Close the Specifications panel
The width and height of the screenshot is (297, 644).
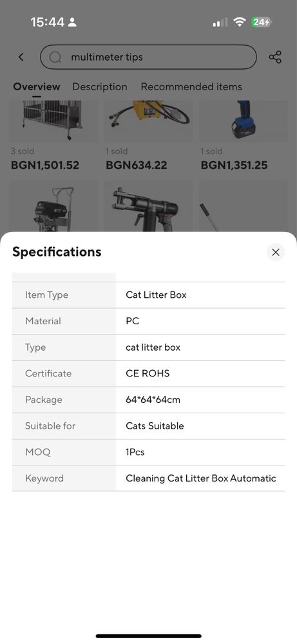point(276,252)
